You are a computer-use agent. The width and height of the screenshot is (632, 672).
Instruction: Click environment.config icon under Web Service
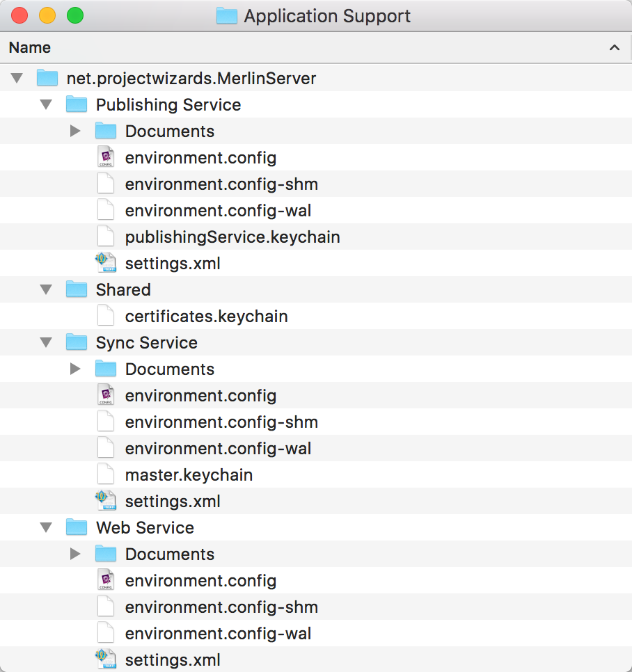click(106, 580)
